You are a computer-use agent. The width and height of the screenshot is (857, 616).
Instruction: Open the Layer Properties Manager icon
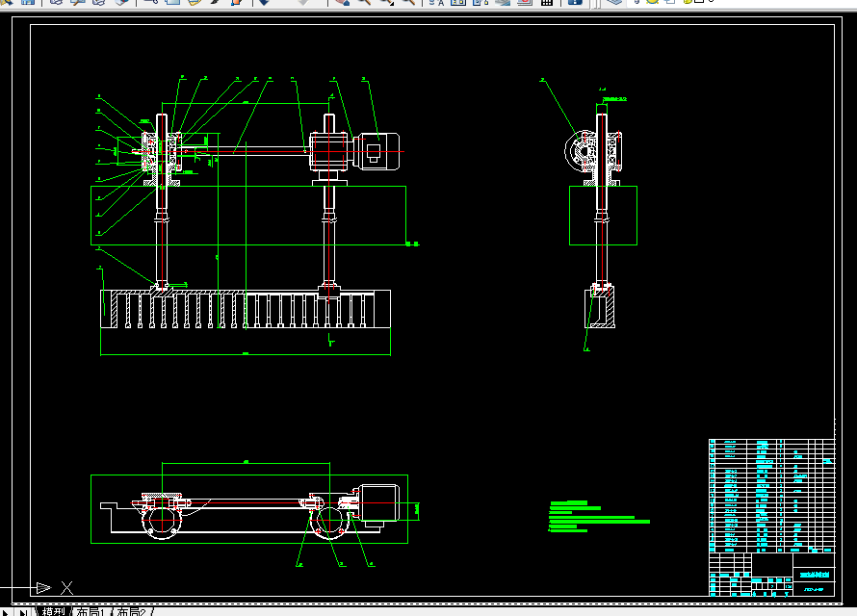pyautogui.click(x=614, y=2)
